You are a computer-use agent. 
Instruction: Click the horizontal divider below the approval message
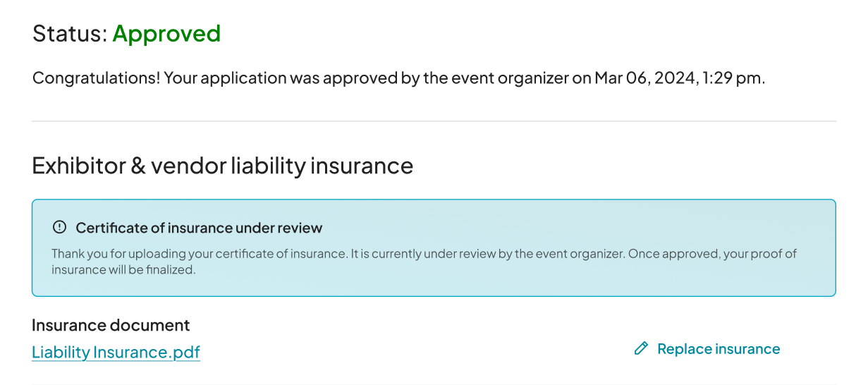[x=434, y=121]
